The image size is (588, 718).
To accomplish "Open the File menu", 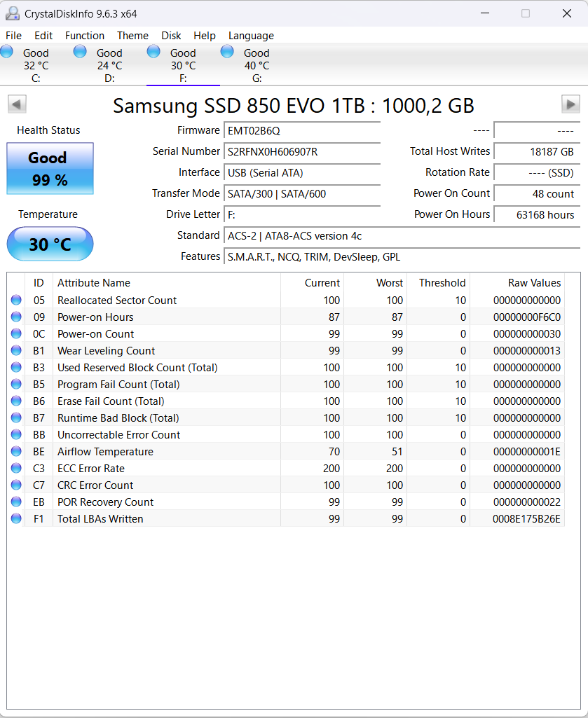I will 13,35.
